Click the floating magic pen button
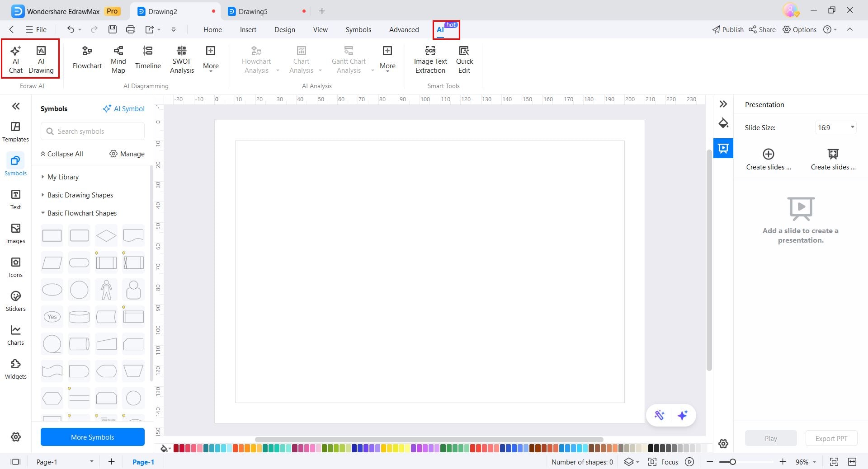This screenshot has height=469, width=868. 660,415
